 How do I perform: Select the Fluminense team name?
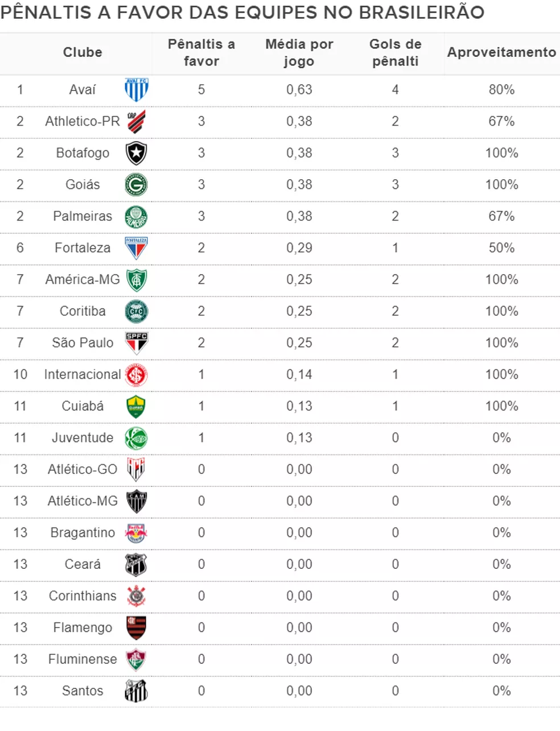pos(83,659)
